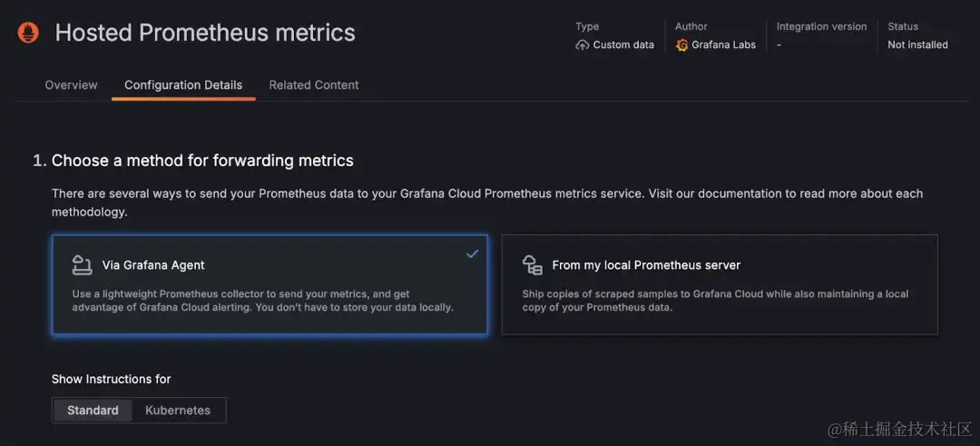980x446 pixels.
Task: Click the Grafana Labs logo icon
Action: pyautogui.click(x=681, y=45)
